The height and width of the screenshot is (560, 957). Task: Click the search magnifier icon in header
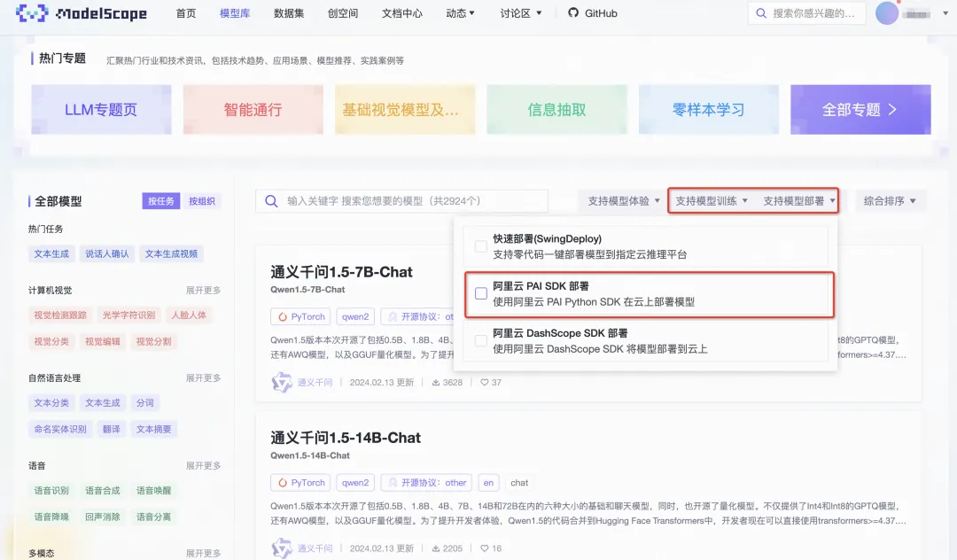[760, 12]
